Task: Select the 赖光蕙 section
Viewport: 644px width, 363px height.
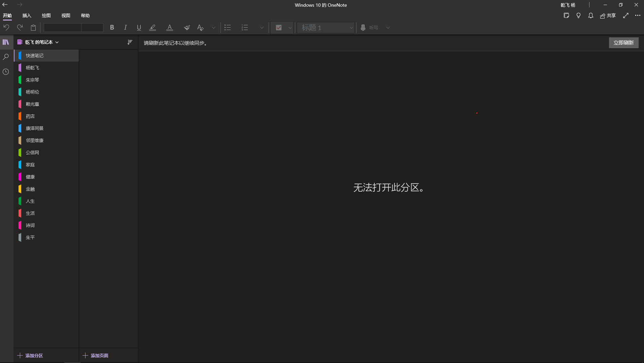Action: click(x=46, y=104)
